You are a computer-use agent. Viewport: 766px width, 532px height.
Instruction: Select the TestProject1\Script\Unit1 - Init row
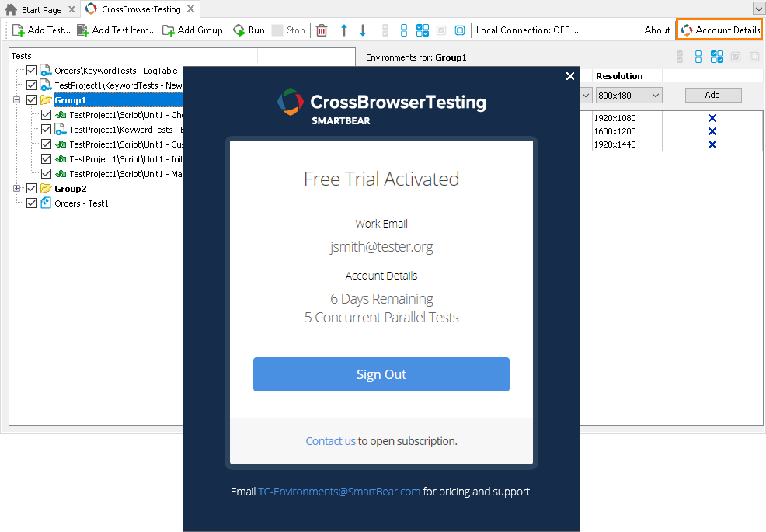pyautogui.click(x=126, y=159)
